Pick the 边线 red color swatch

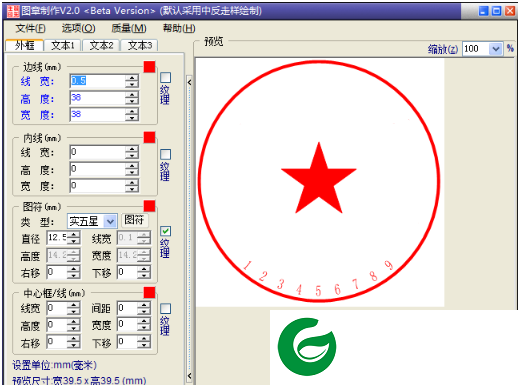pyautogui.click(x=149, y=67)
